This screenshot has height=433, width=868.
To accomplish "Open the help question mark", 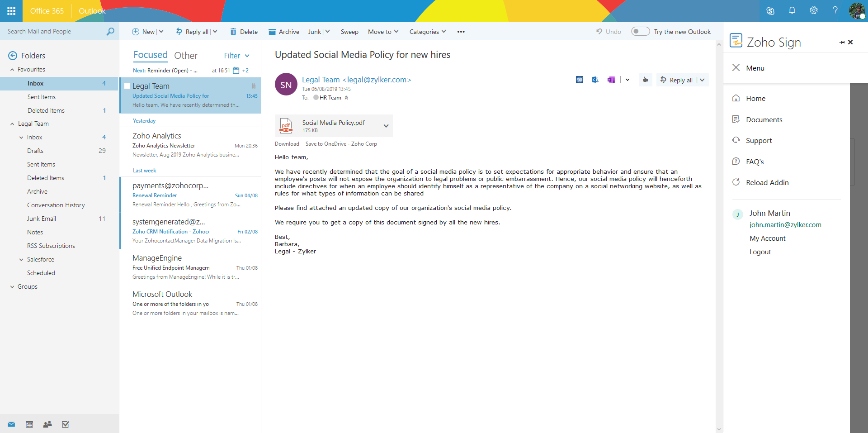I will tap(835, 10).
